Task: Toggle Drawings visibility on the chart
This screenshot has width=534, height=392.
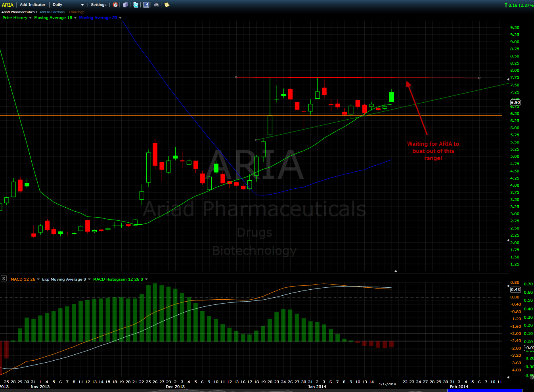Action: (x=77, y=12)
